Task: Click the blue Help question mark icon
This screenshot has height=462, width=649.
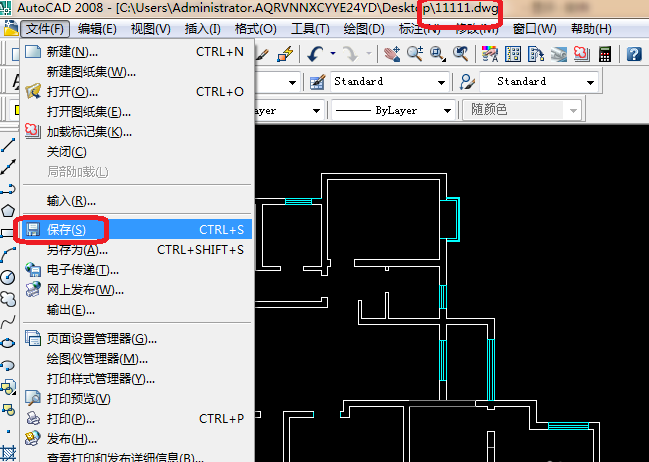Action: tap(634, 54)
